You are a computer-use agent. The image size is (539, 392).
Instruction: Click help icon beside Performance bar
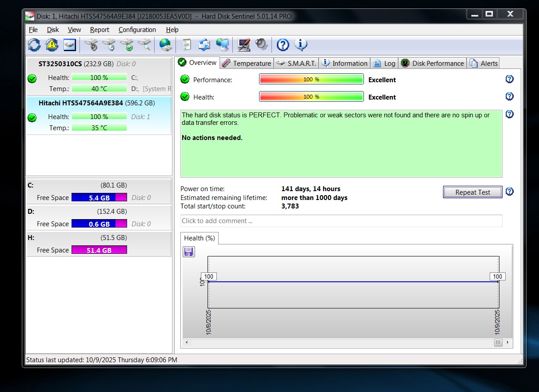coord(510,79)
